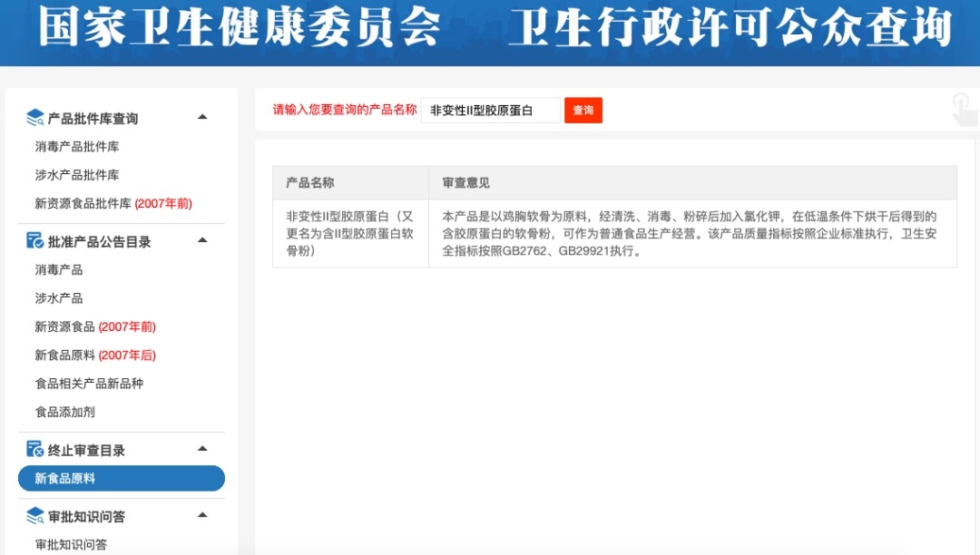Open 消毒产品批件库 in the sidebar
Viewport: 980px width, 555px height.
77,146
